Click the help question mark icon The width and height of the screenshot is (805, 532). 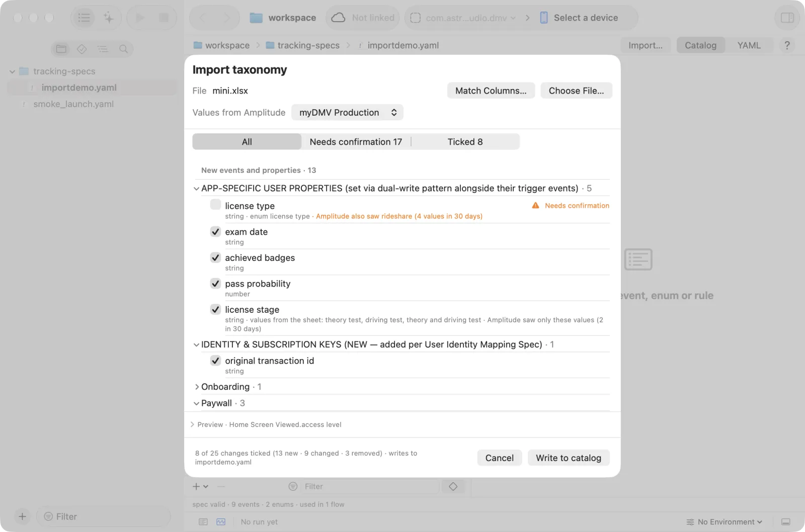[x=787, y=45]
